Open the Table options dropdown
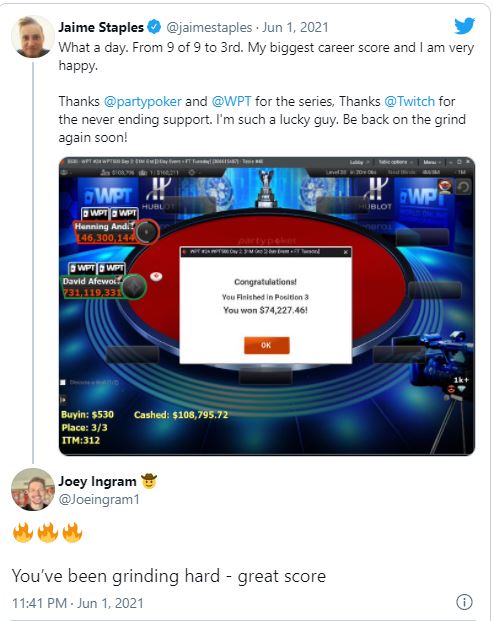The height and width of the screenshot is (621, 493). tap(396, 162)
